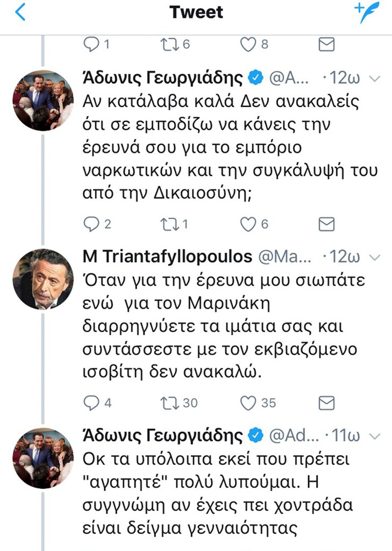Screen dimensions: 392x551
Task: View M Triantafyllopoulos's profile picture
Action: (42, 279)
